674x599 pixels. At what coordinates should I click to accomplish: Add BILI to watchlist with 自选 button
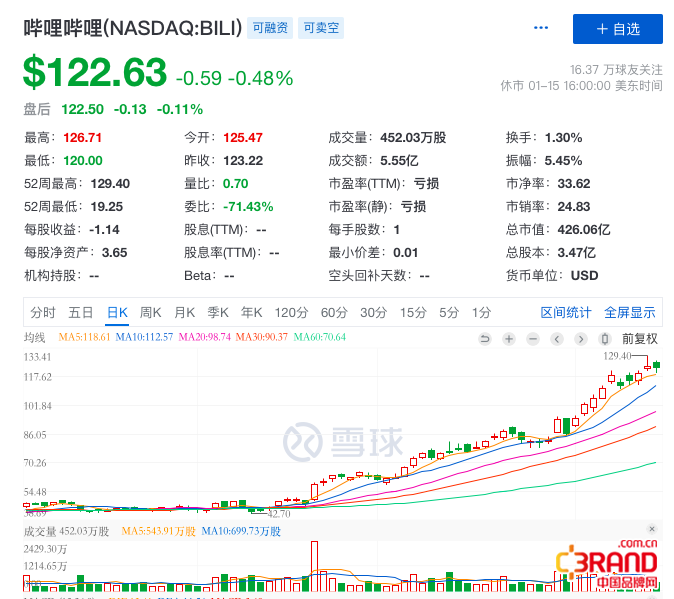(x=617, y=29)
